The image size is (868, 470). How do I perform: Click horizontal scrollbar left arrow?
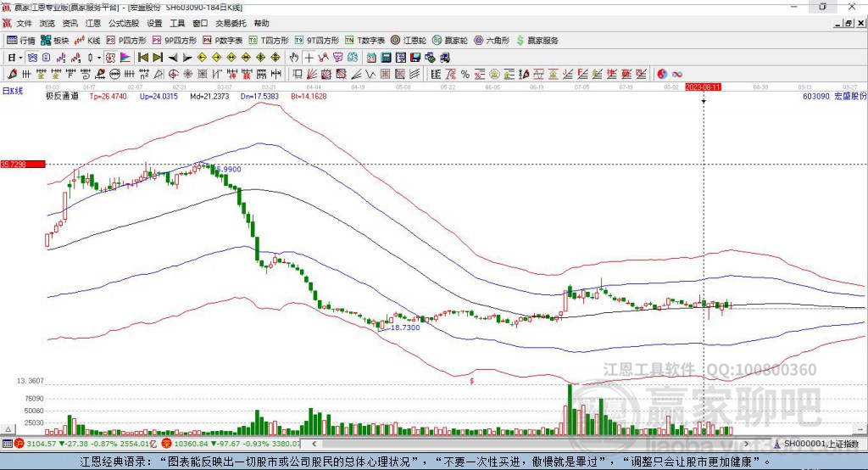(x=314, y=444)
